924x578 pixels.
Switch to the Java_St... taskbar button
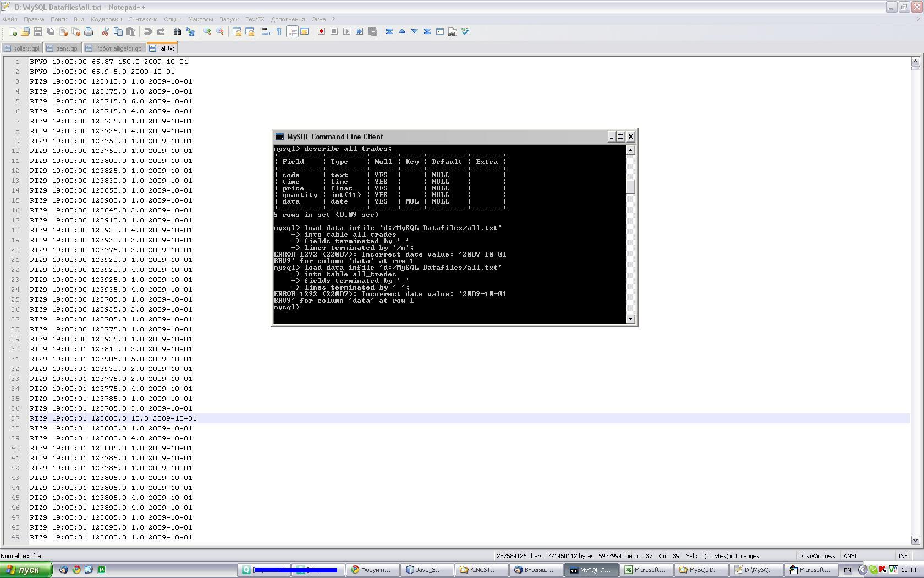click(x=426, y=570)
